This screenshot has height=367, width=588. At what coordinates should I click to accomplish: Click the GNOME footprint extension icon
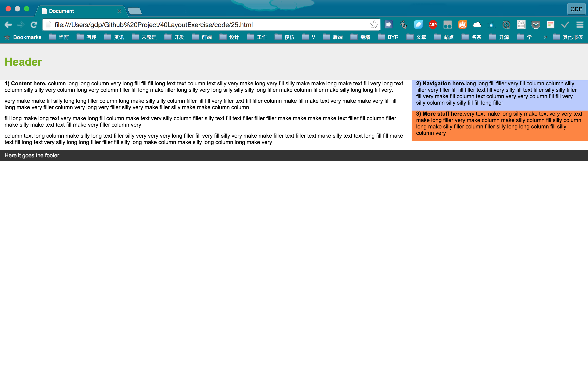404,25
